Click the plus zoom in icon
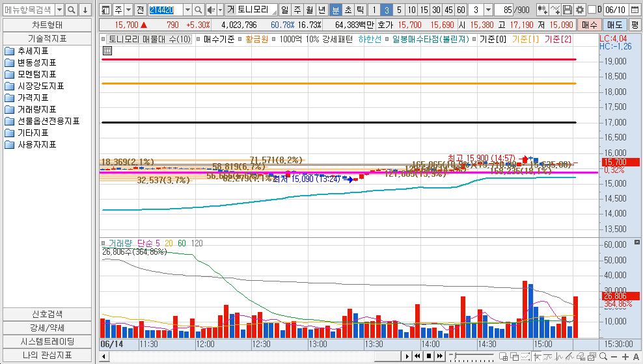 (x=625, y=357)
